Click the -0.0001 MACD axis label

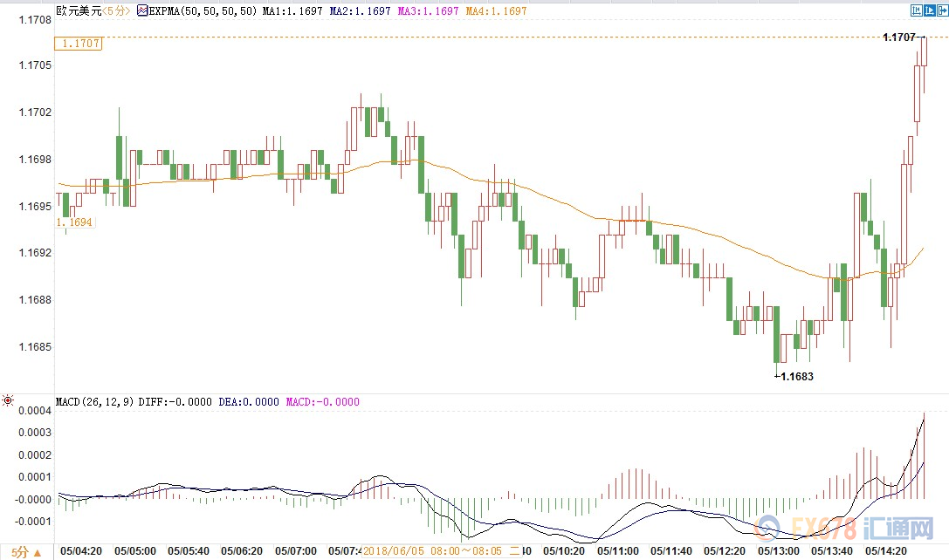tap(33, 522)
